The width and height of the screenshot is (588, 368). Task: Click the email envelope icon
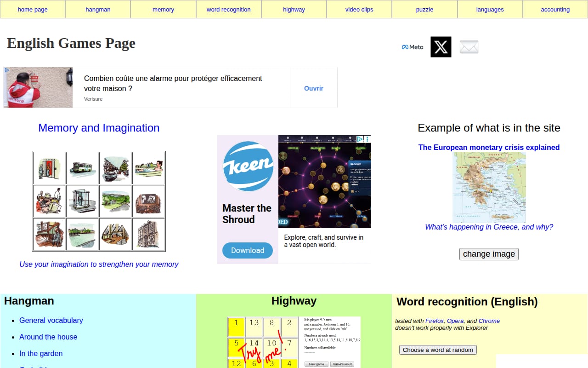469,47
